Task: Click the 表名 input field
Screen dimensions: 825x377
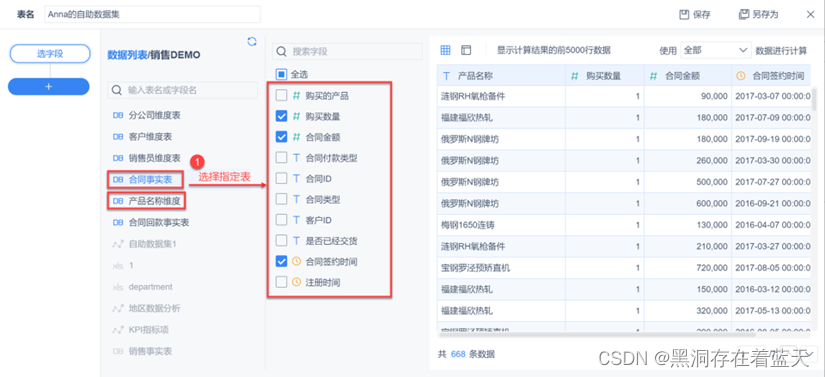Action: 153,14
